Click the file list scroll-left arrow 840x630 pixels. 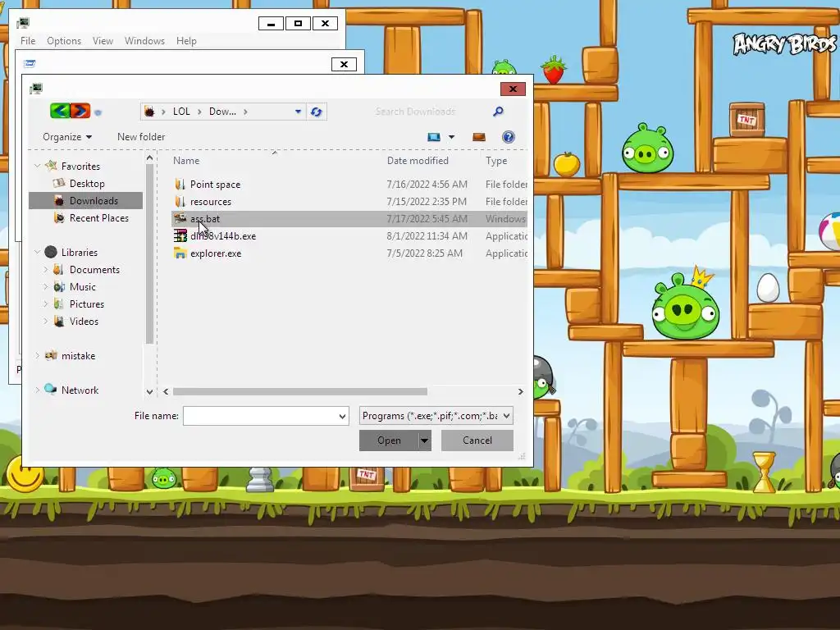click(166, 391)
